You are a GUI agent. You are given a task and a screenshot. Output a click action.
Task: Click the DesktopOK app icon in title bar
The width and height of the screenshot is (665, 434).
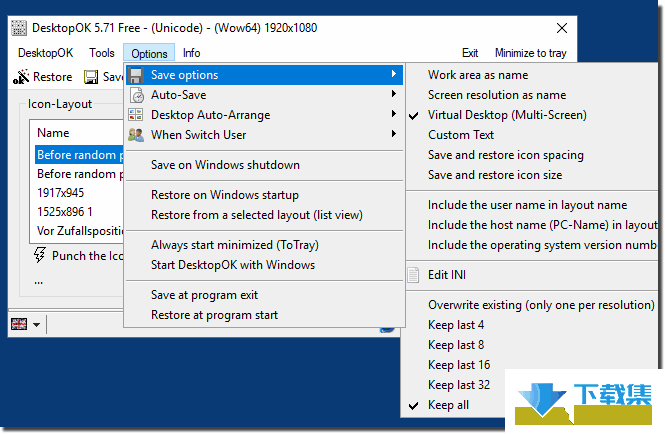19,28
